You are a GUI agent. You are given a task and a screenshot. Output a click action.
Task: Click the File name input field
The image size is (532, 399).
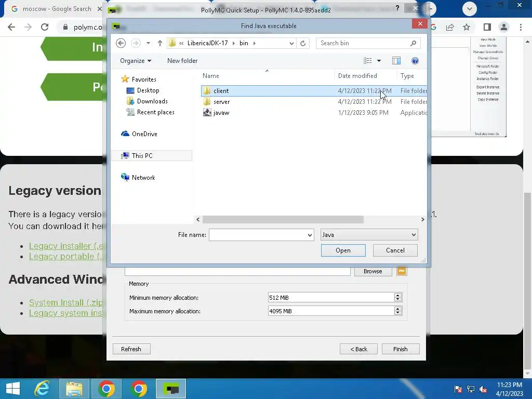[x=258, y=235]
